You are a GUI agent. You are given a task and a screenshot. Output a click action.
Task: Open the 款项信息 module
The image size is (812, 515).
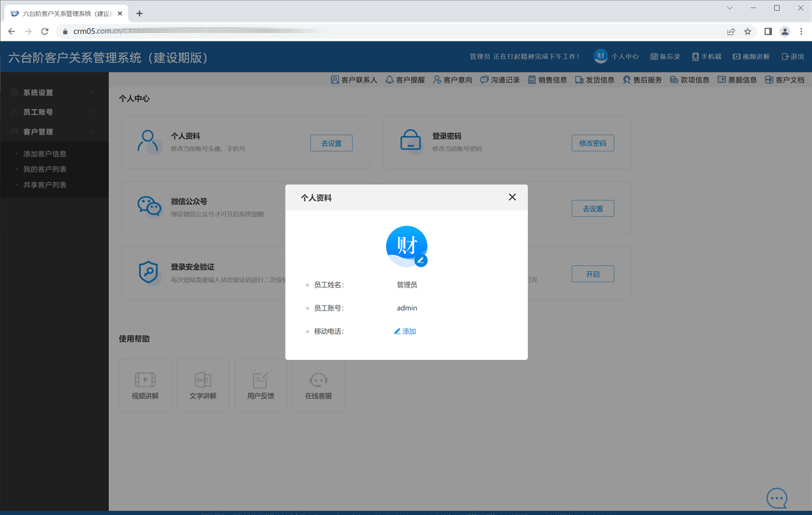pyautogui.click(x=690, y=80)
